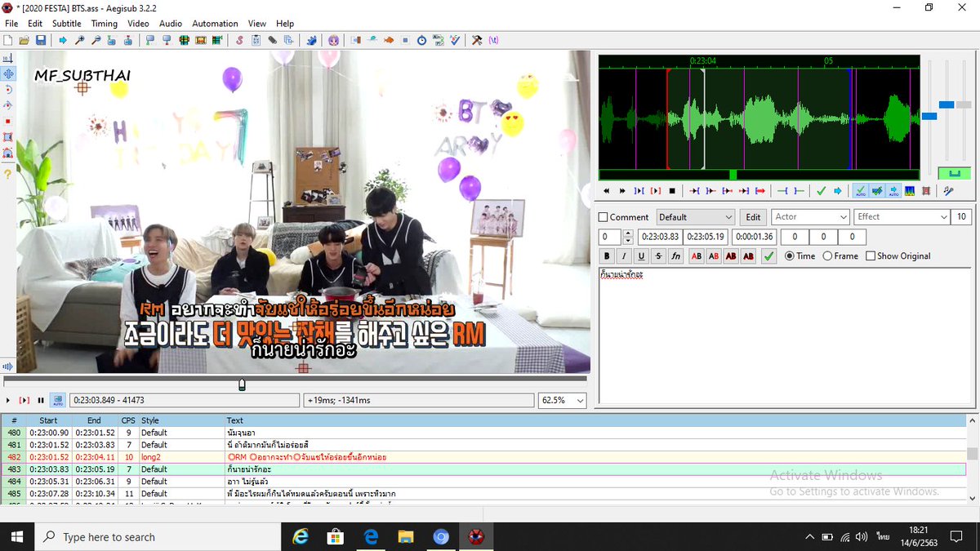Select the rotate on XY axes tool
Screen dimensions: 980x551
[7, 105]
